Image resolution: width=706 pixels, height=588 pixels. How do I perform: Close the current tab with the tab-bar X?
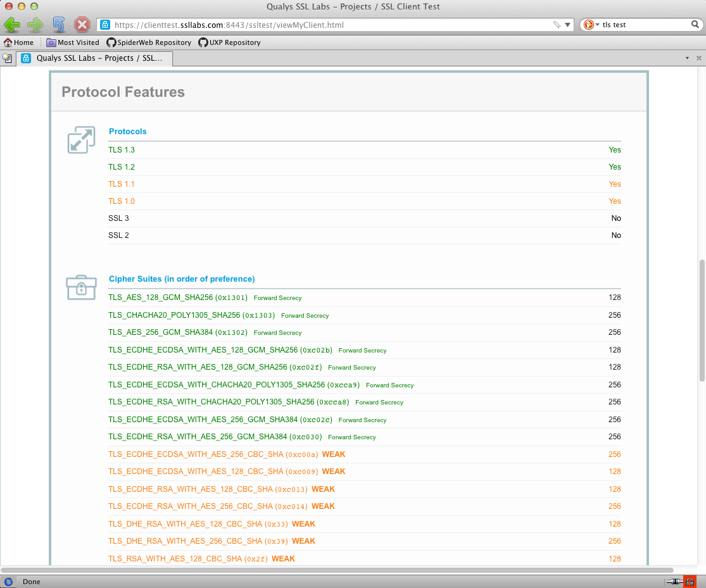(699, 58)
